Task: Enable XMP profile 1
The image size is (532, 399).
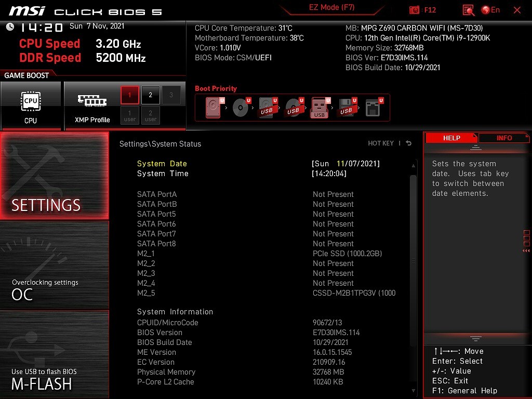Action: (x=129, y=95)
